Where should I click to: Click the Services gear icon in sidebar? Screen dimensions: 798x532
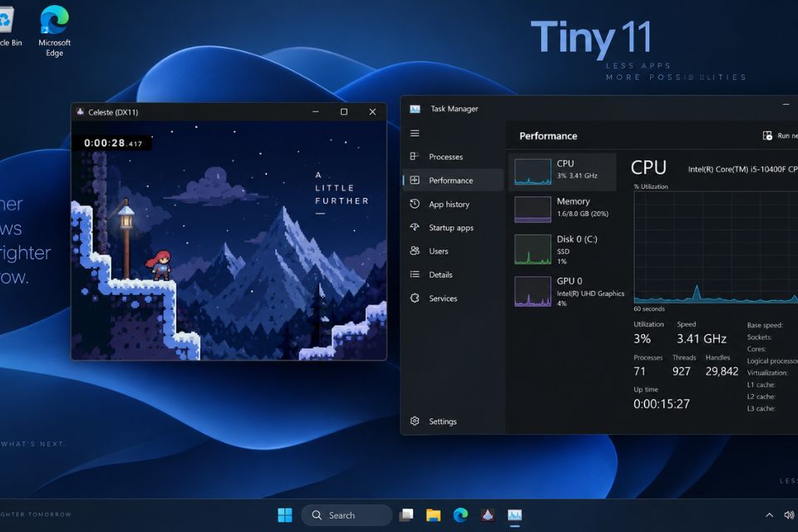point(415,298)
